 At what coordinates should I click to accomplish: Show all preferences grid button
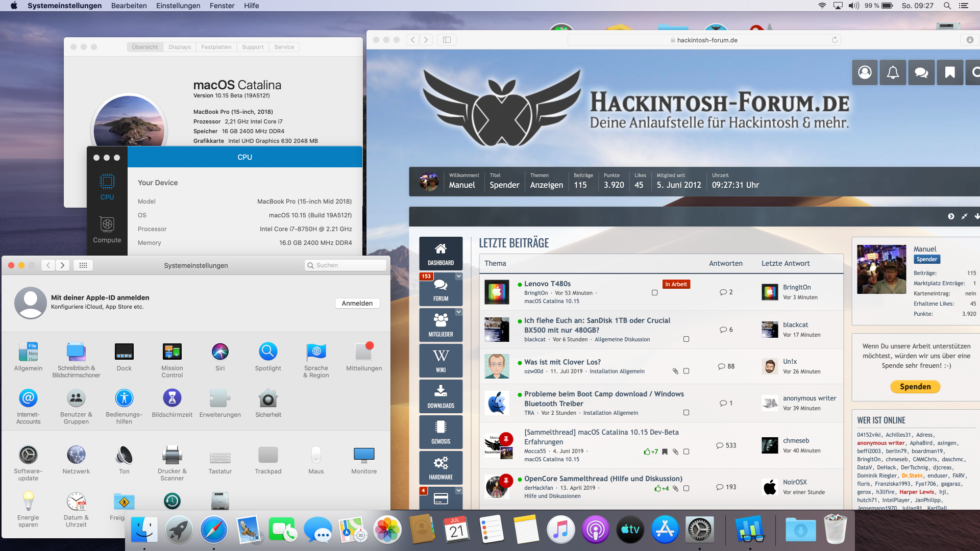coord(83,265)
